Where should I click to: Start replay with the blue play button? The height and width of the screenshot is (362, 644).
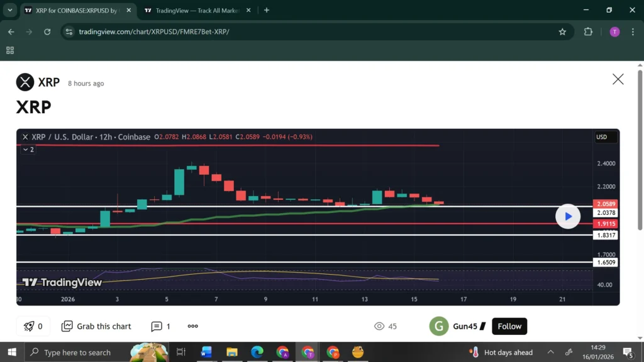[x=568, y=216]
